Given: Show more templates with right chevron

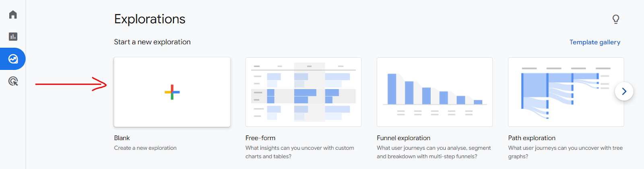Looking at the screenshot, I should (x=624, y=92).
